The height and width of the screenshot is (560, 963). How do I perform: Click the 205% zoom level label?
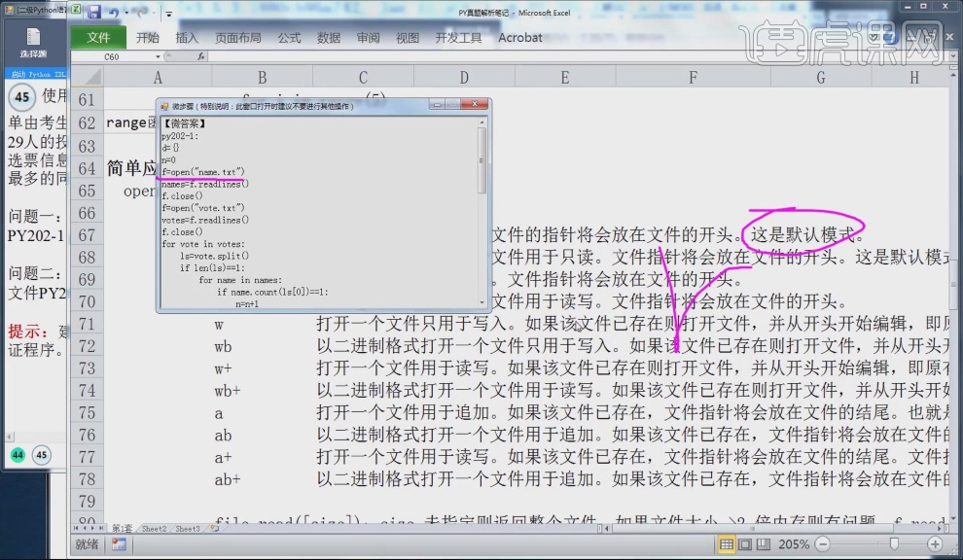pyautogui.click(x=794, y=544)
